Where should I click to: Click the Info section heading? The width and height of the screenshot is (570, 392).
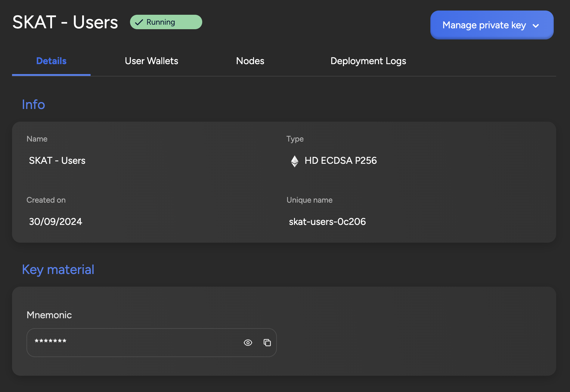point(33,104)
